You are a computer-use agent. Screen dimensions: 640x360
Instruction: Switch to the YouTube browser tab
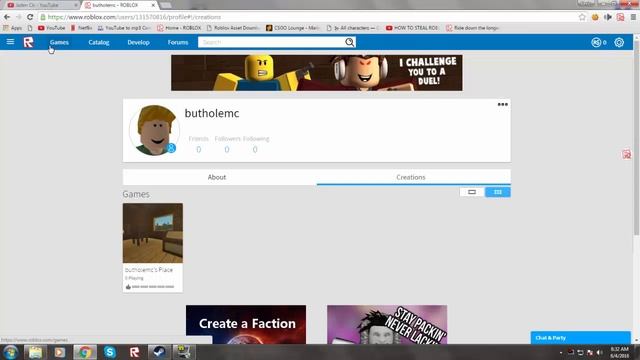[41, 5]
